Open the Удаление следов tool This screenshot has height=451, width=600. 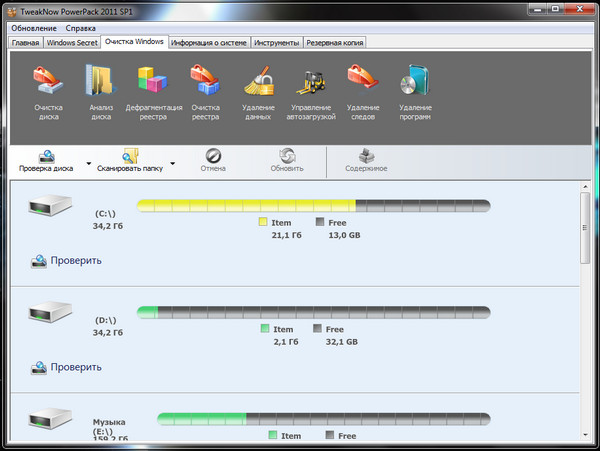(x=363, y=93)
